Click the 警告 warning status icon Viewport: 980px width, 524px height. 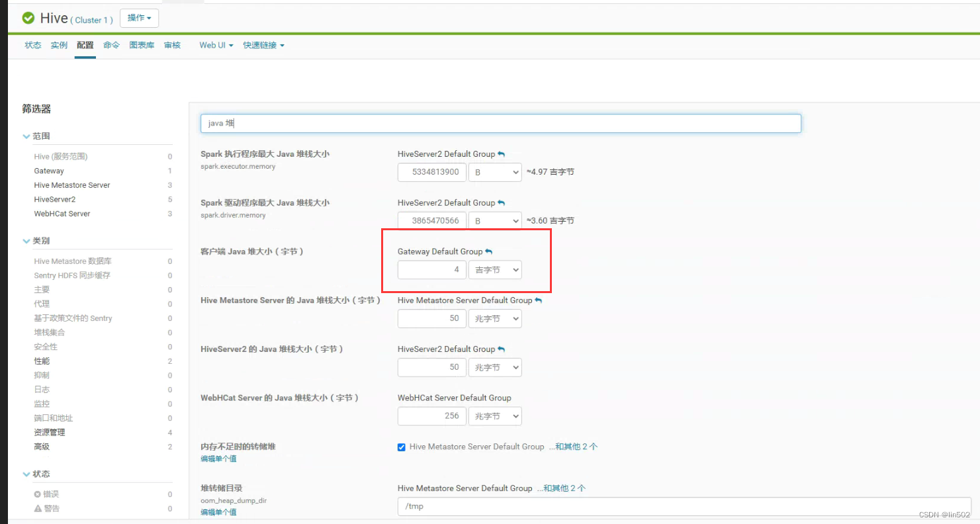(x=38, y=508)
